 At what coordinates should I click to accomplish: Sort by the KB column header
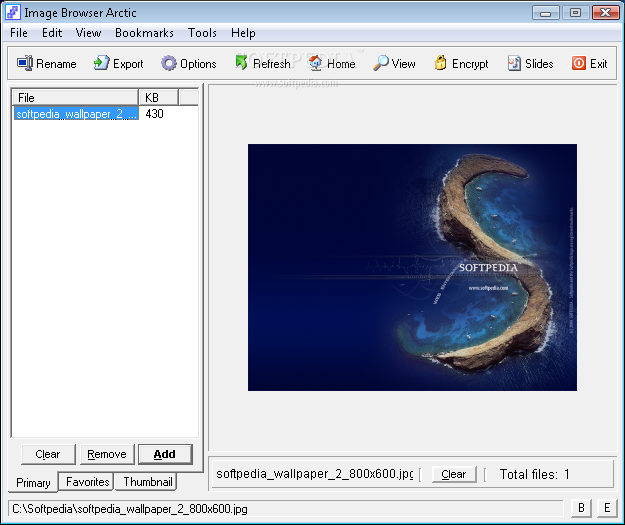pos(158,98)
